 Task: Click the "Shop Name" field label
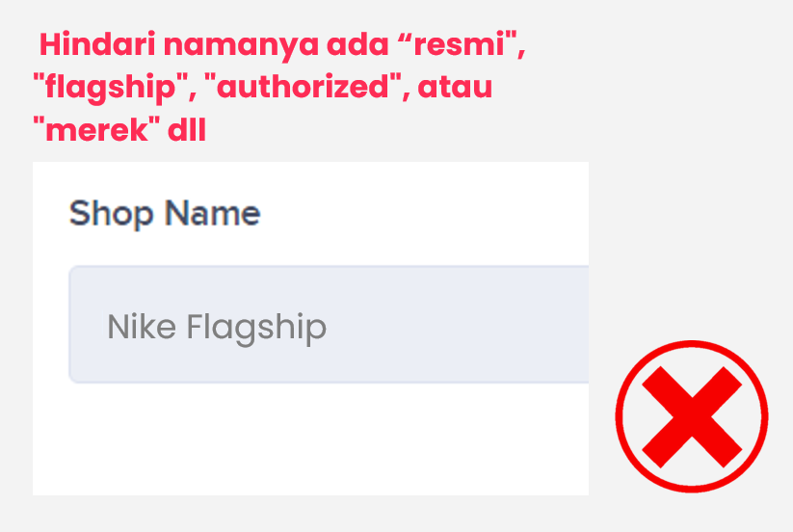(x=164, y=213)
